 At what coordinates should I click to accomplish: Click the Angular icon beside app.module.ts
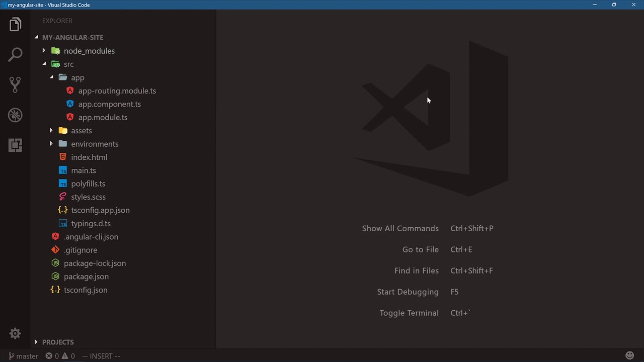tap(70, 117)
